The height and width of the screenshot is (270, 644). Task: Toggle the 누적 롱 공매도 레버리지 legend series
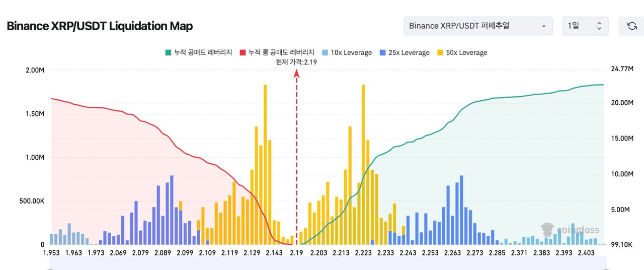pos(277,52)
